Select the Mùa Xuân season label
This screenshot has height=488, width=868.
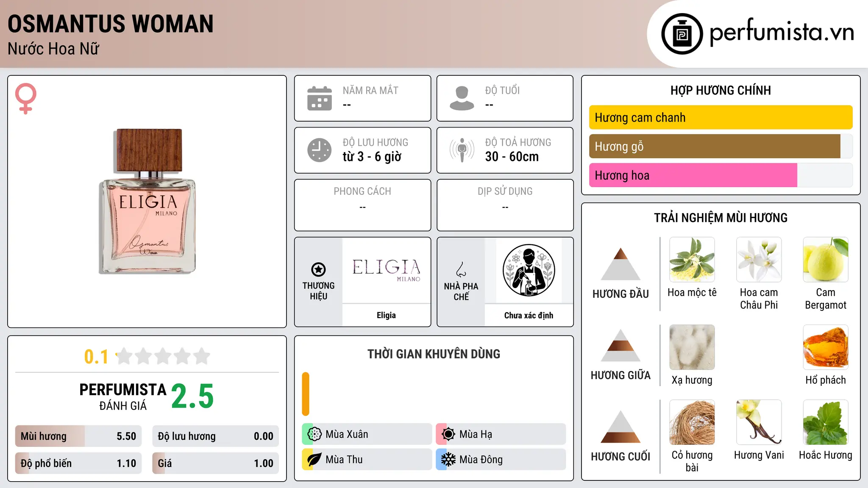pyautogui.click(x=347, y=434)
